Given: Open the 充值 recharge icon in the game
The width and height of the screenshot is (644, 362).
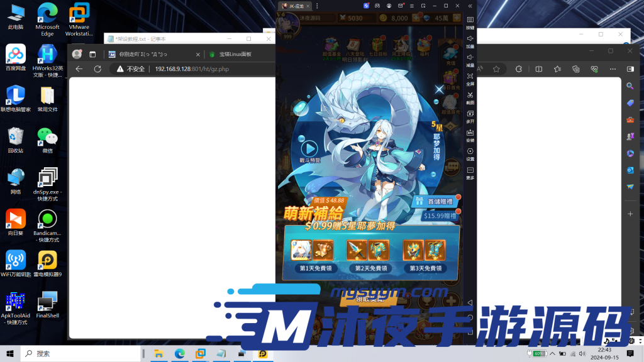Looking at the screenshot, I should [452, 53].
